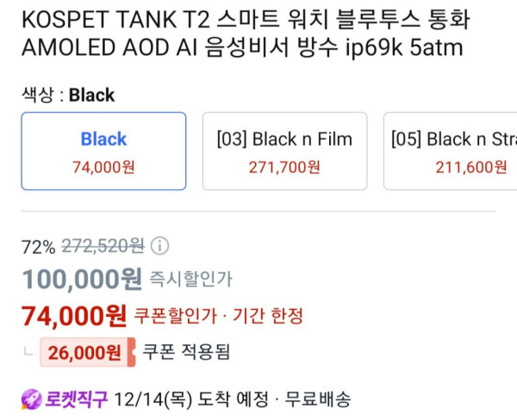Click the 74,000원 coupon discount price
The height and width of the screenshot is (420, 517).
point(74,315)
